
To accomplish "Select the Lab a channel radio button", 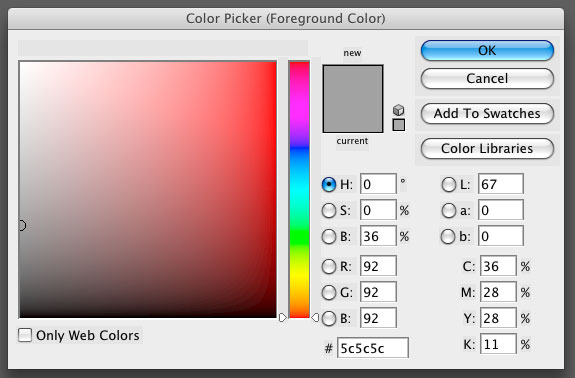I will 448,210.
